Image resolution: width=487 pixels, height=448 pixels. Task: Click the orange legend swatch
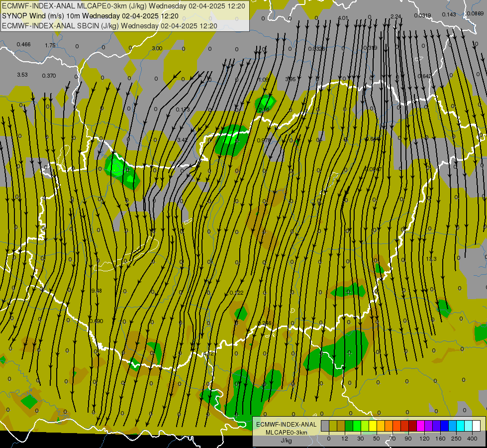[x=389, y=426]
